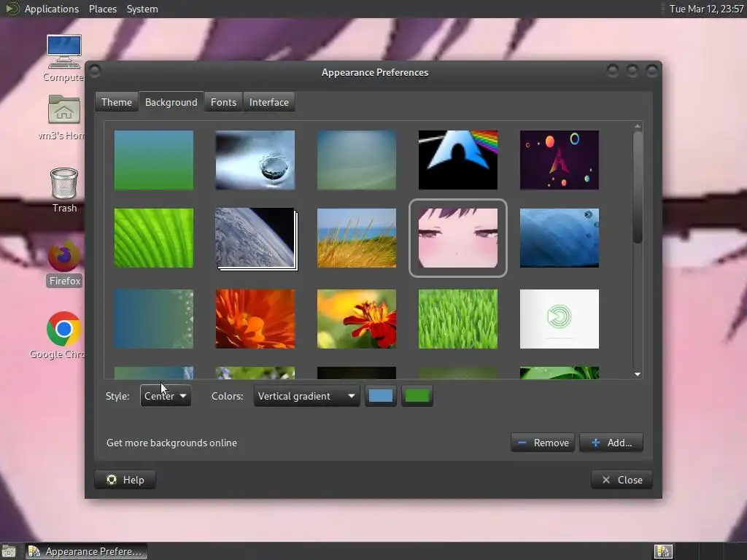Open the vm3's Home folder icon
The height and width of the screenshot is (560, 747).
tap(63, 117)
